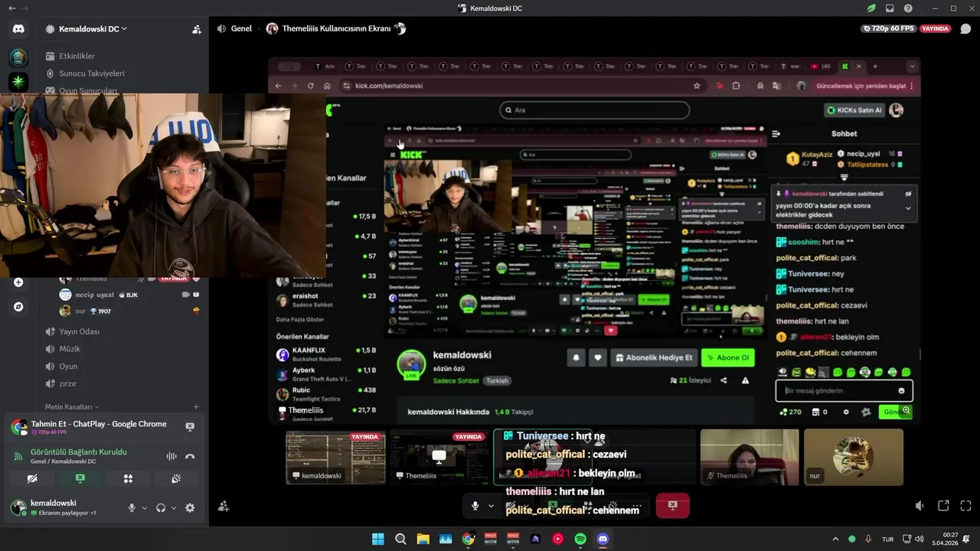Click the add a server plus icon
This screenshot has width=980, height=551.
click(18, 282)
